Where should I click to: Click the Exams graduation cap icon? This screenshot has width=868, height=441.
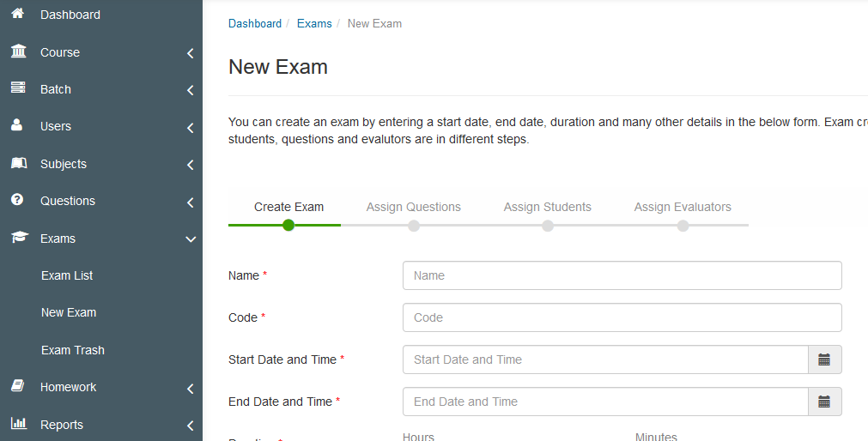pyautogui.click(x=20, y=238)
